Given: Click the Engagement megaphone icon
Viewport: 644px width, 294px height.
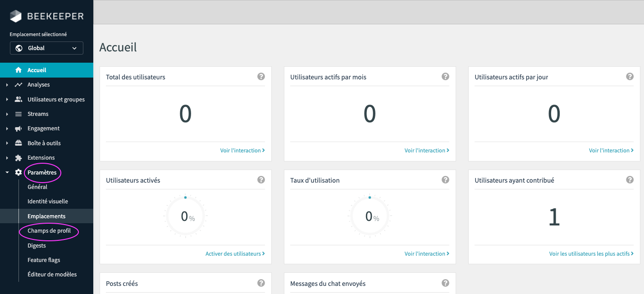Looking at the screenshot, I should click(19, 128).
